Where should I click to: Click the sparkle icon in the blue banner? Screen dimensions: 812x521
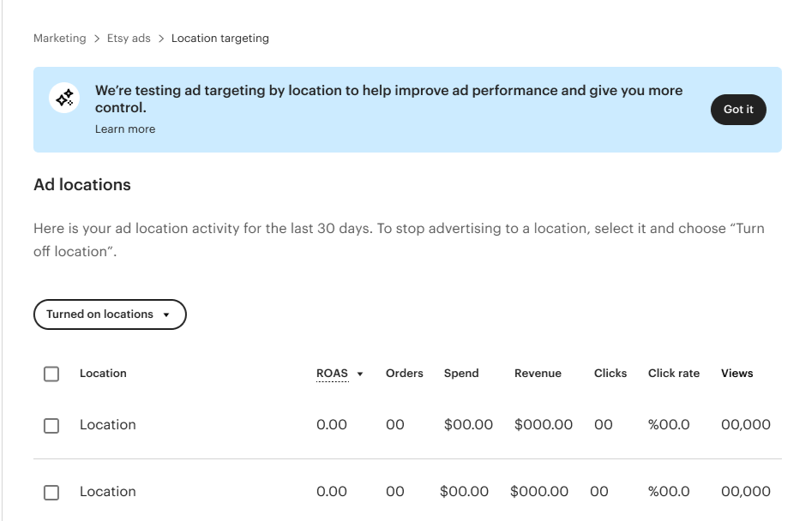[x=66, y=99]
